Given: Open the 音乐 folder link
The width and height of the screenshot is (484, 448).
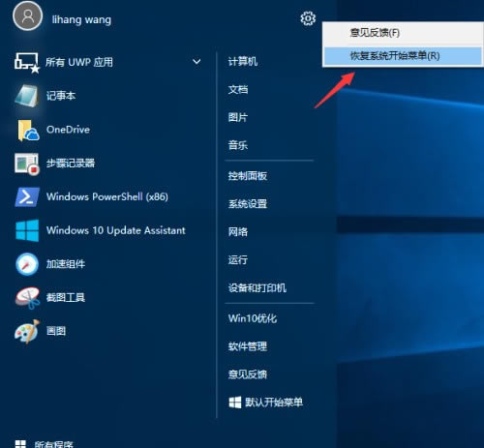Looking at the screenshot, I should coord(238,145).
